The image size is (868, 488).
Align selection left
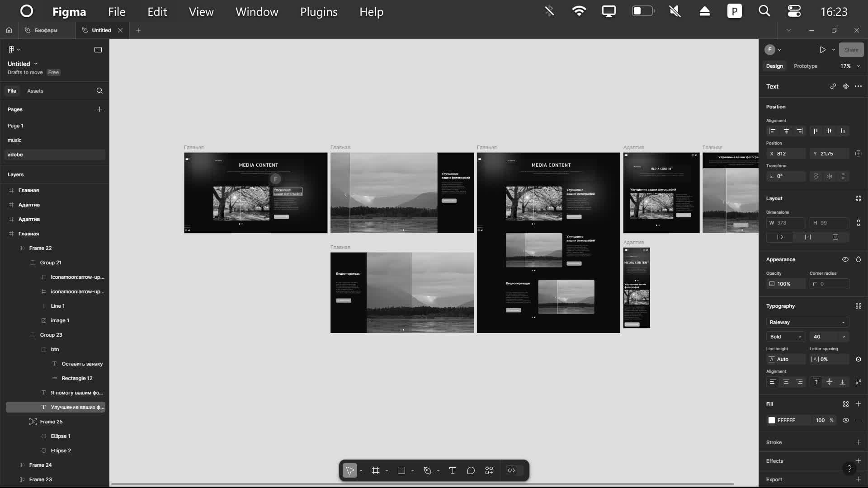click(773, 131)
